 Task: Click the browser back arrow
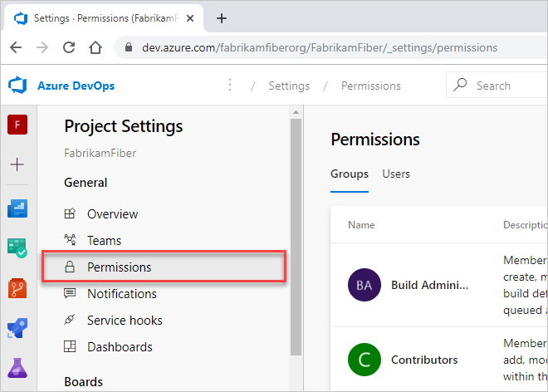[x=16, y=47]
